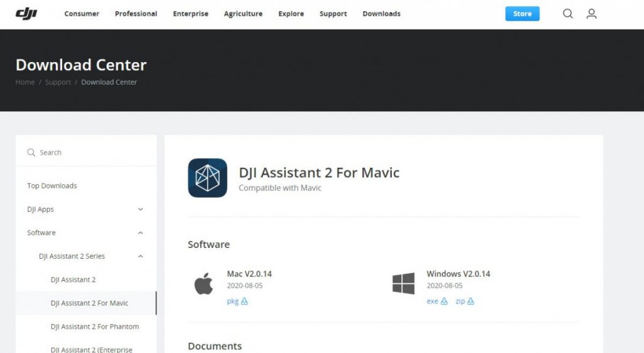
Task: Open the Enterprise navigation menu
Action: 191,14
